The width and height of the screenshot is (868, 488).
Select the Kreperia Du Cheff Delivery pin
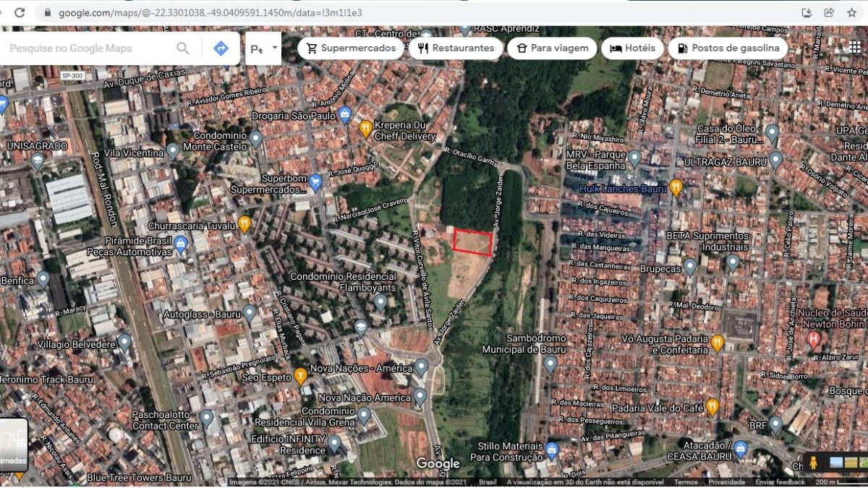click(366, 129)
